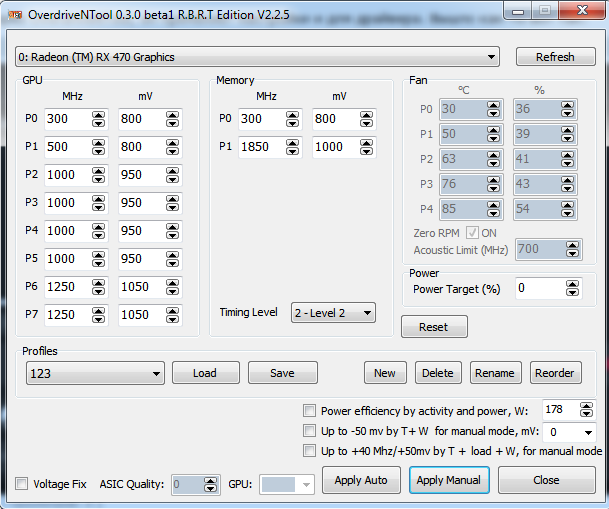Create a New profile

[385, 373]
